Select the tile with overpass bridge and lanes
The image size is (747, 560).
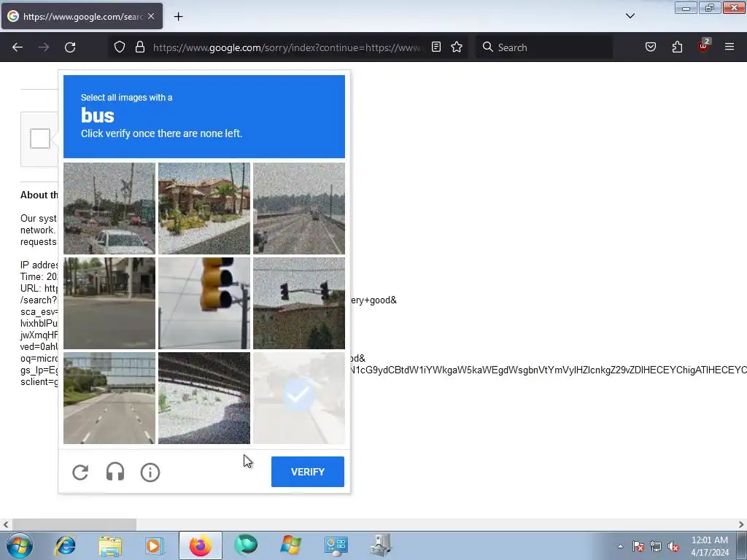[109, 398]
